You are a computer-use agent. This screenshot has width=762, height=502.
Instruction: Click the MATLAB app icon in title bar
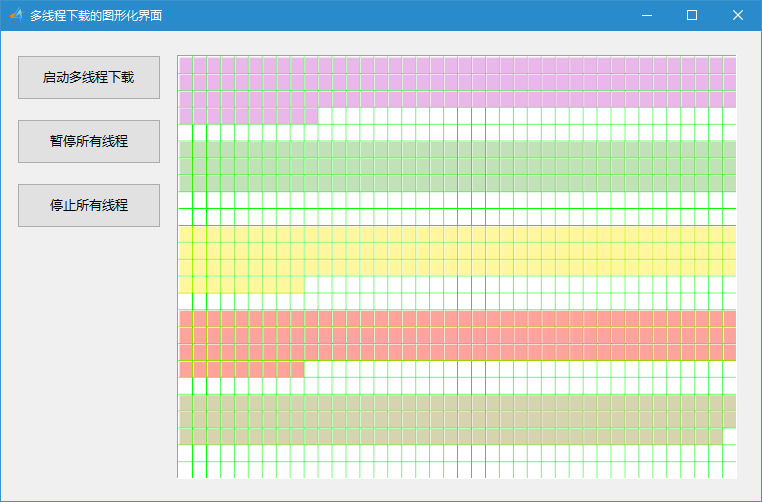(x=16, y=15)
